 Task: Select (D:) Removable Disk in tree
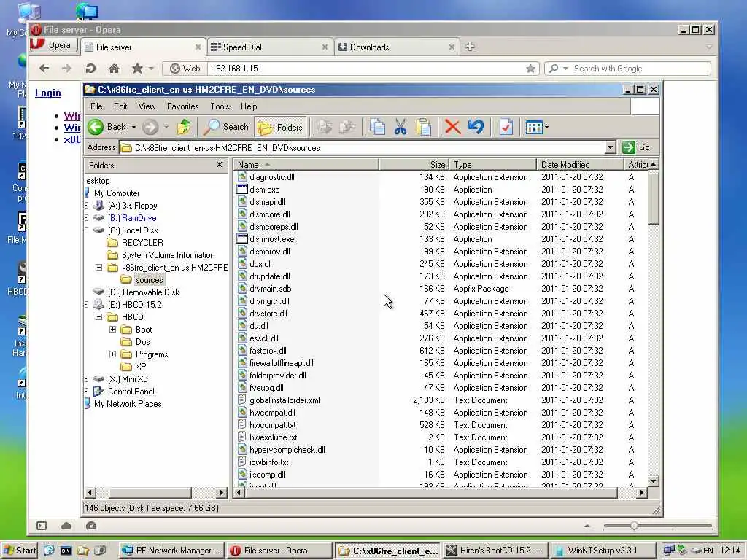coord(144,292)
